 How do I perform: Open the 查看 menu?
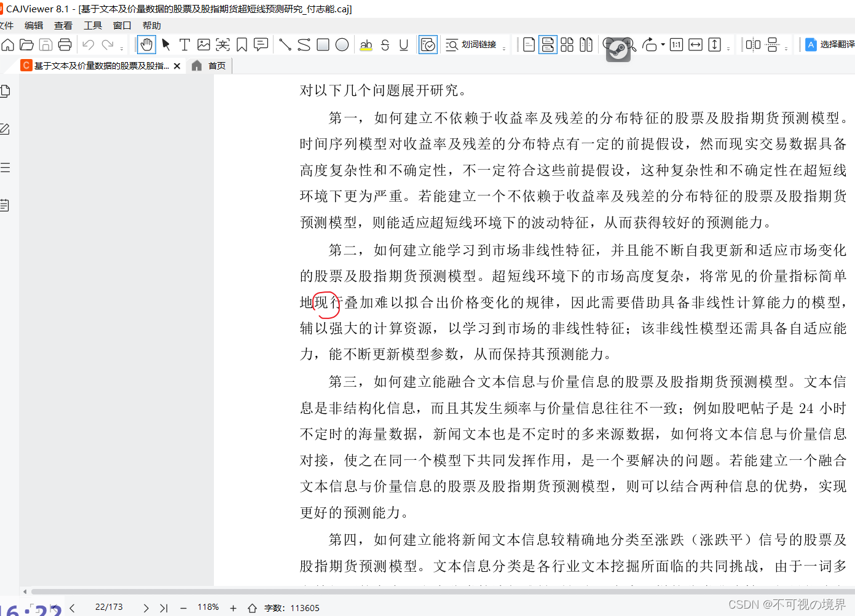63,25
